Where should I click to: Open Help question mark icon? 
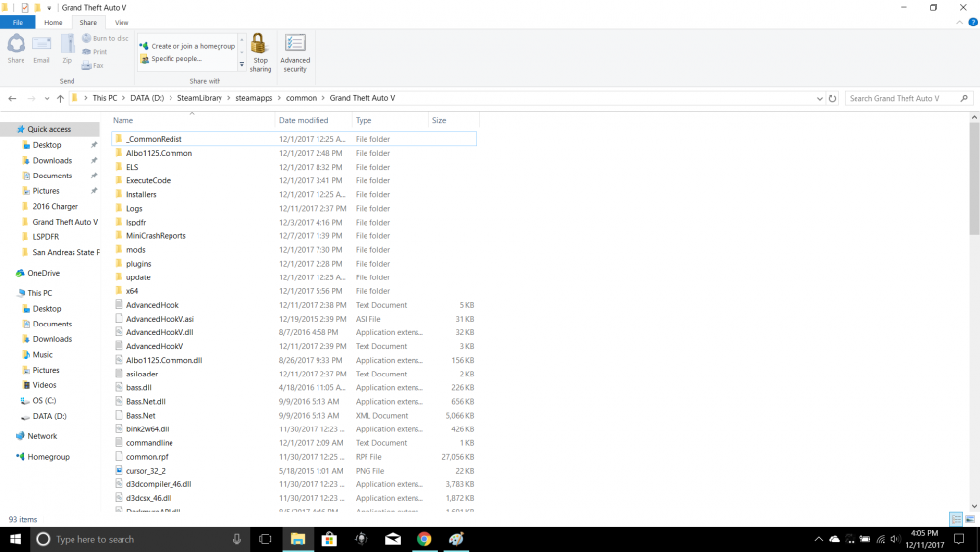coord(973,22)
